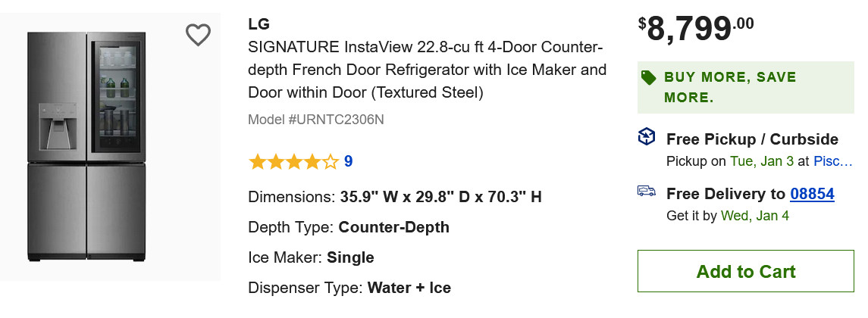Click the pickup box icon
Screen dimensions: 868x318
coord(646,137)
